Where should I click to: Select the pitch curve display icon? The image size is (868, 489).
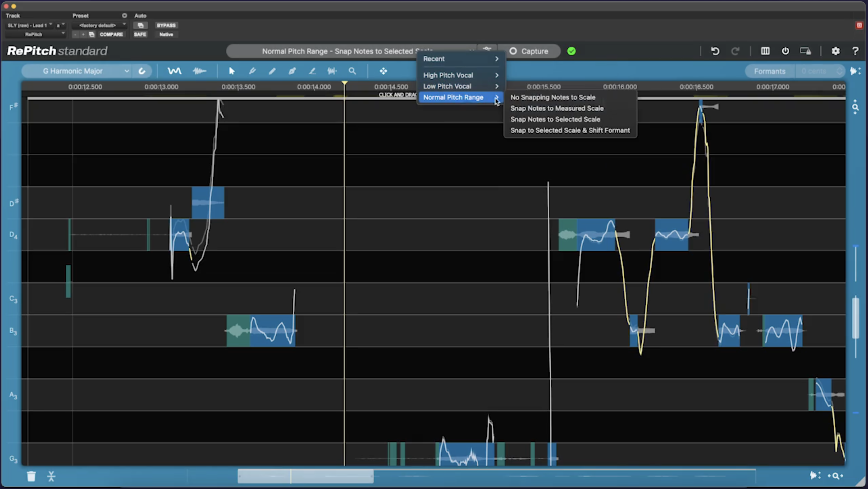174,71
